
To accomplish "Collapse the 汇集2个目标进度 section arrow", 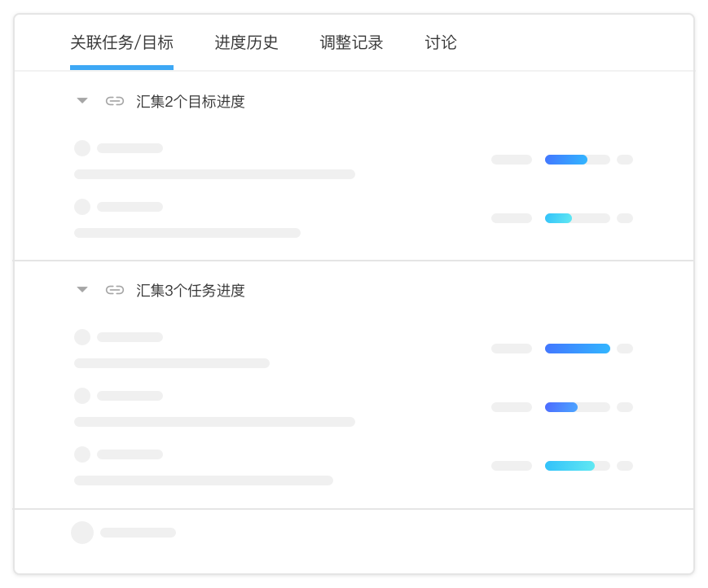I will [x=82, y=101].
